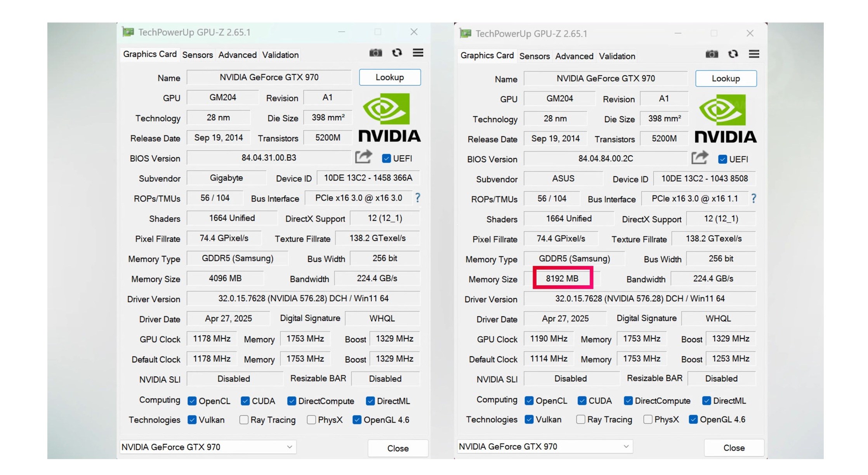Click Close button in left window
The height and width of the screenshot is (475, 868).
coord(398,448)
